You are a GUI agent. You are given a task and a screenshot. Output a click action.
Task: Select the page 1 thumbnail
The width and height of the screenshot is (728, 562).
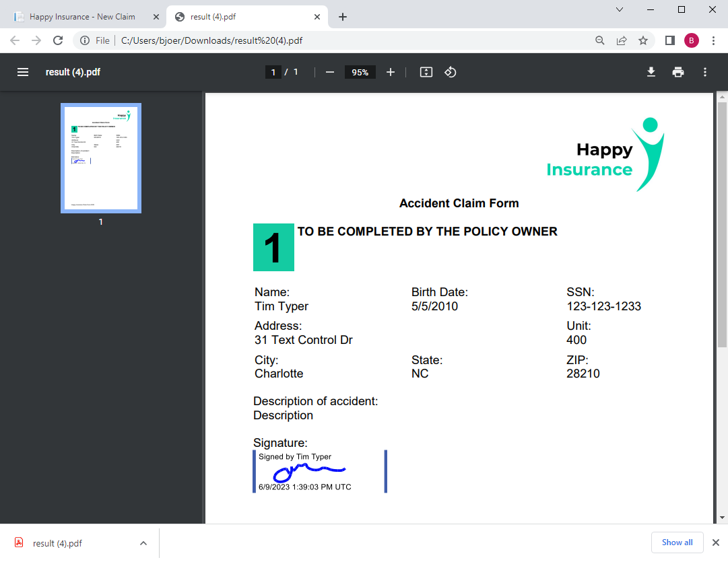(x=101, y=158)
